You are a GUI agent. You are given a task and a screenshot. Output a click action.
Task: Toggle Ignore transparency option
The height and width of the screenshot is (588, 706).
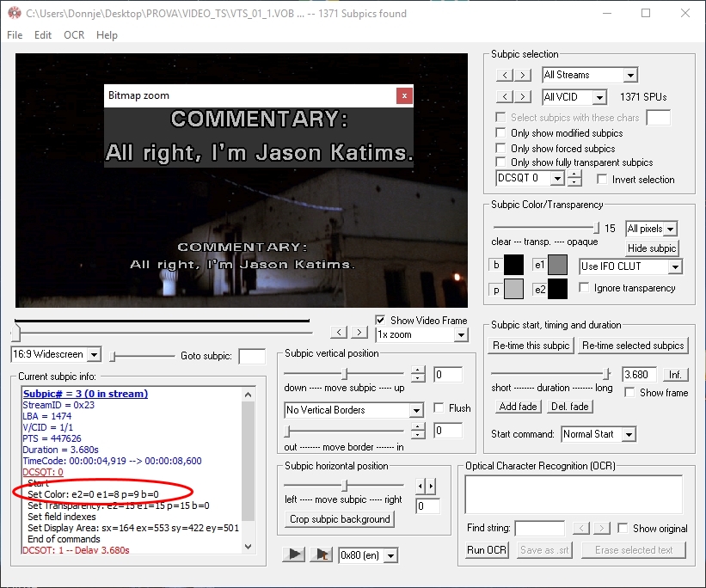[585, 288]
